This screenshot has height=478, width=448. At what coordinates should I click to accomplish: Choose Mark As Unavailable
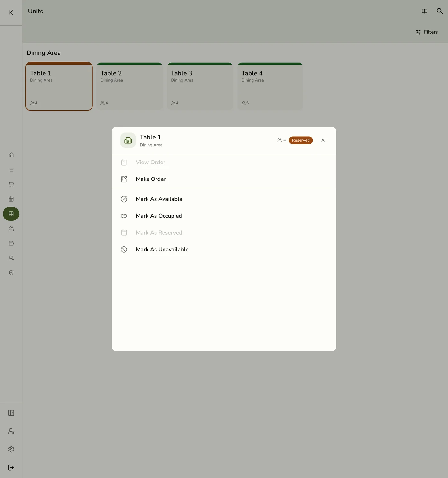tap(224, 250)
